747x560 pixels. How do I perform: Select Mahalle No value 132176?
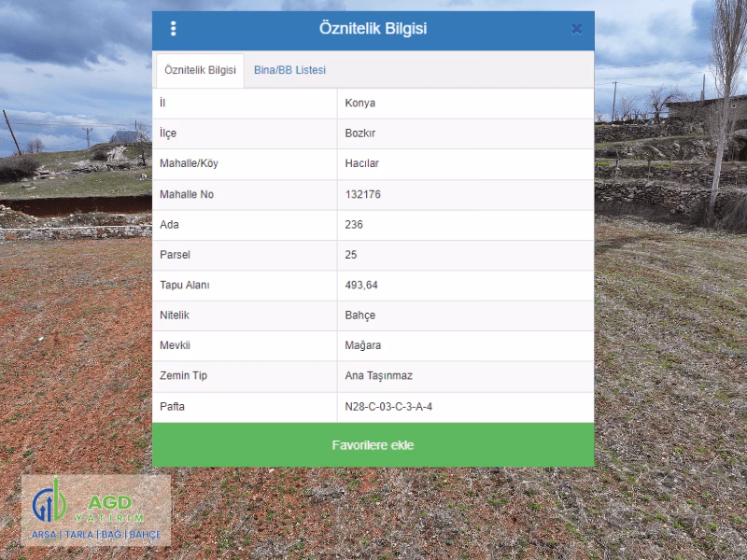[x=362, y=194]
